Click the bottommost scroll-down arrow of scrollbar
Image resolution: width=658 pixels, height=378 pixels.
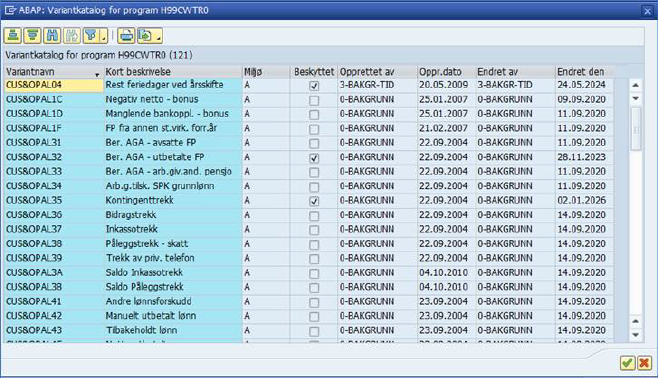click(x=636, y=334)
